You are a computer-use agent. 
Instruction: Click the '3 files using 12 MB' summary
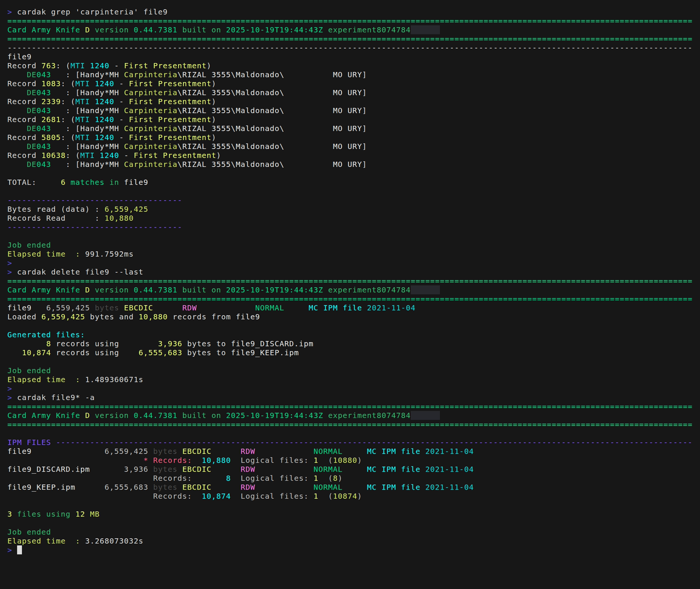pyautogui.click(x=53, y=514)
